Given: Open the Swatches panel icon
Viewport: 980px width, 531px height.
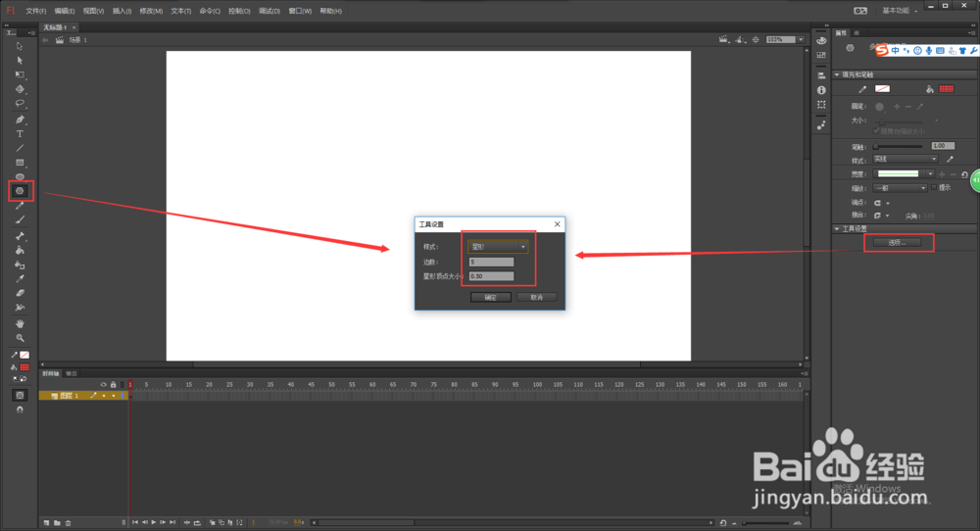Looking at the screenshot, I should tap(821, 55).
